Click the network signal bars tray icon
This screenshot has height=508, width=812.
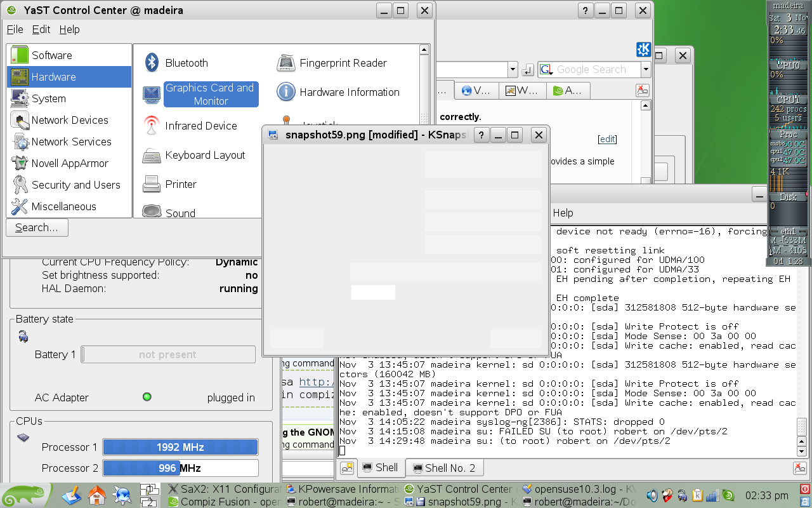pyautogui.click(x=712, y=495)
